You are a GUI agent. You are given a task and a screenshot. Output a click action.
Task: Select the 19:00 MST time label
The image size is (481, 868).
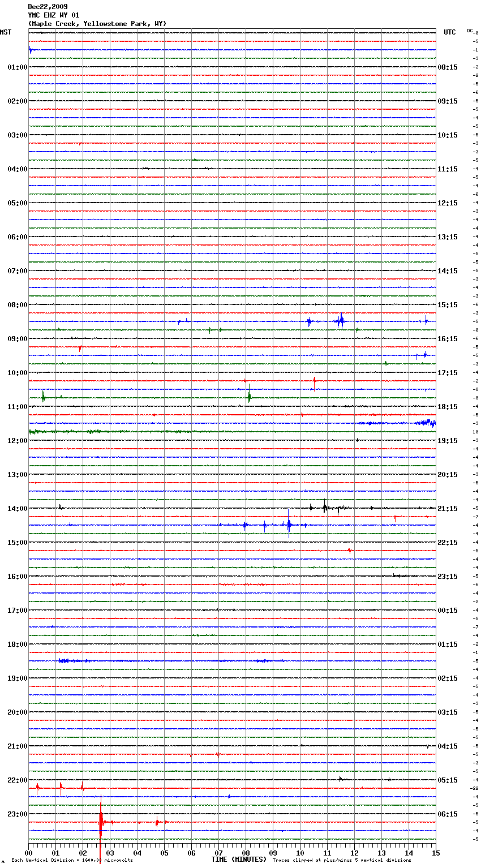[18, 678]
